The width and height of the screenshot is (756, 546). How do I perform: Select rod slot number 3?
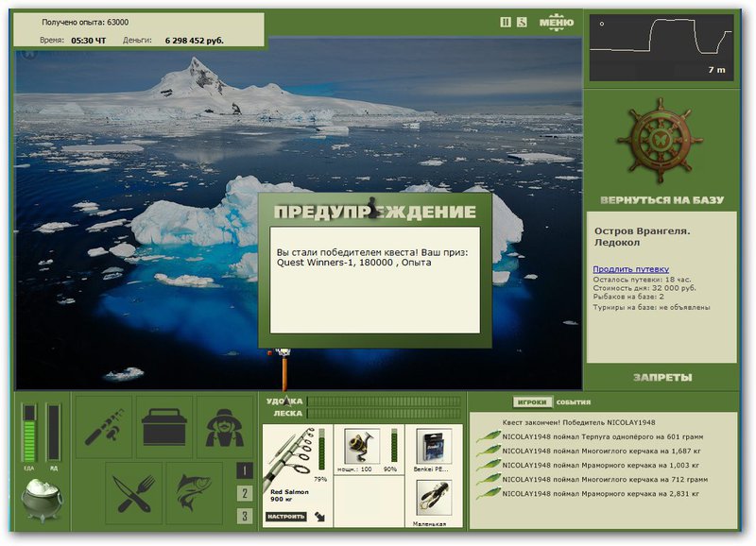pos(245,516)
